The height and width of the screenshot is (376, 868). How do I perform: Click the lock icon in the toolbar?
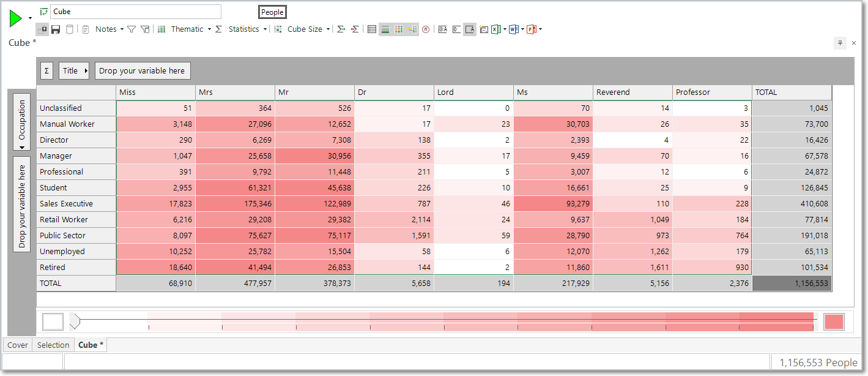pyautogui.click(x=42, y=29)
